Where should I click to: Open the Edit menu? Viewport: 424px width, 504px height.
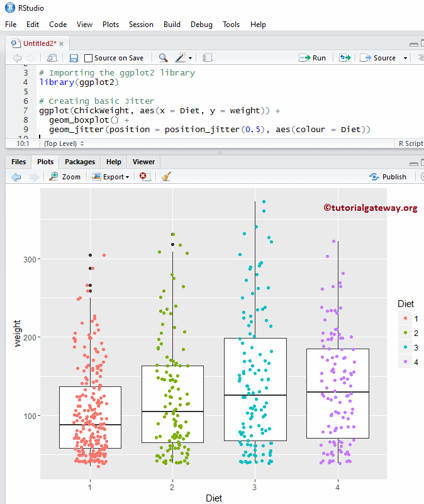coord(33,25)
